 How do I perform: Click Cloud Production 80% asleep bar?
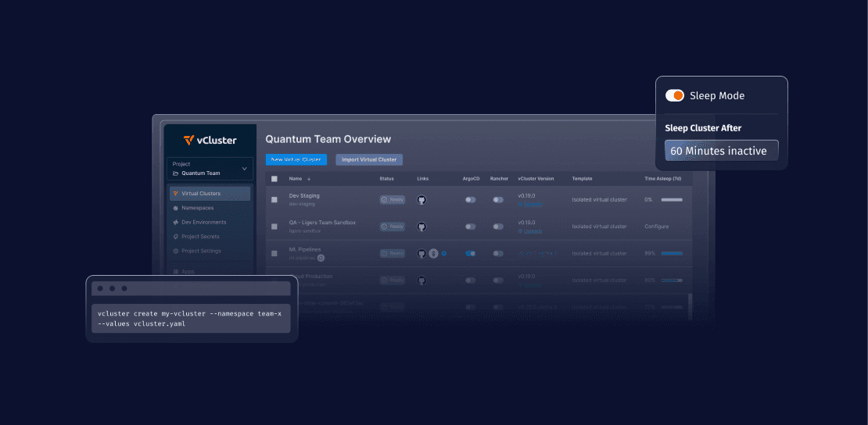[x=672, y=280]
